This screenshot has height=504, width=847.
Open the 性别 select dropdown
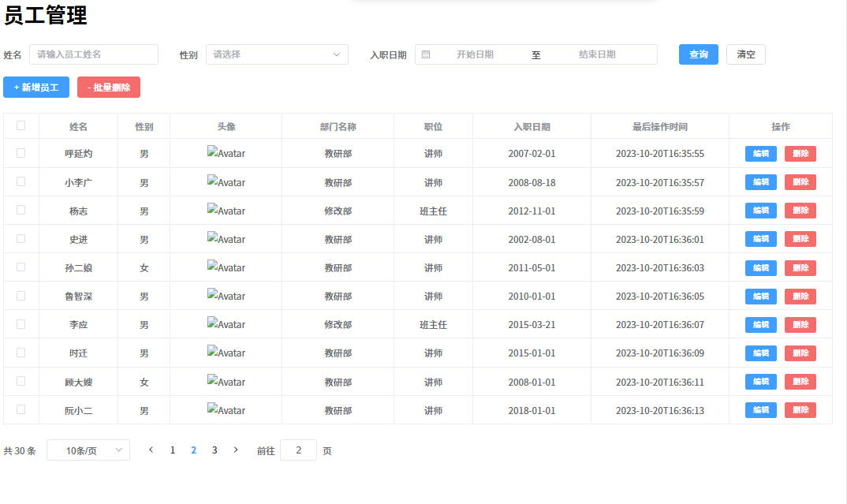(277, 54)
